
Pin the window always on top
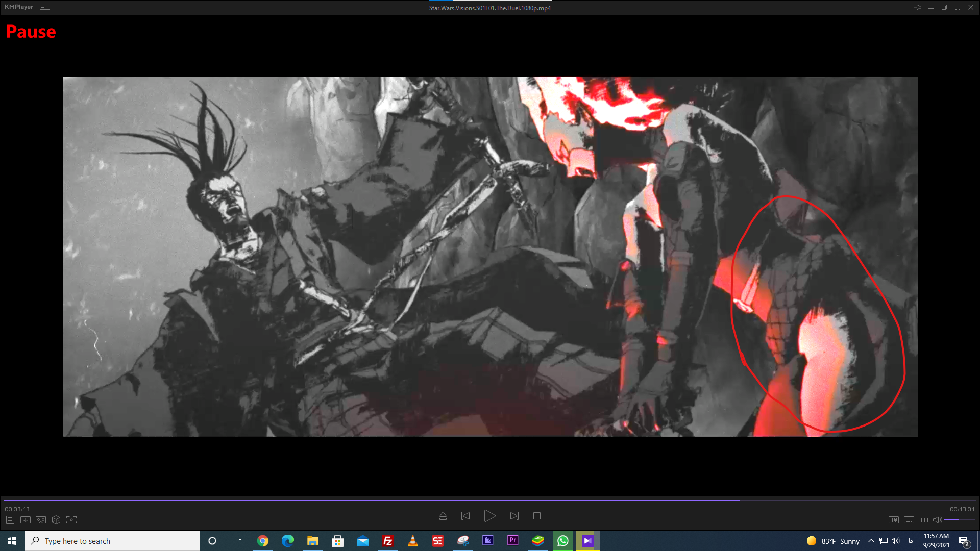click(x=918, y=7)
